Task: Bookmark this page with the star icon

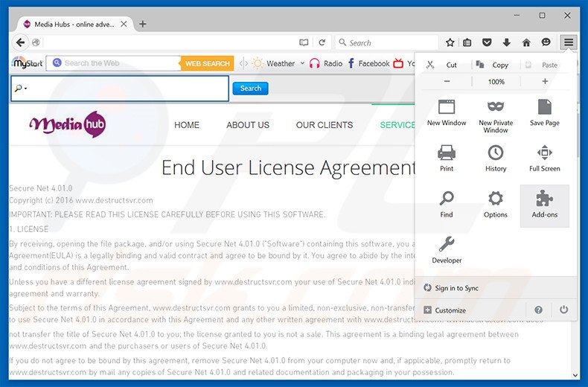Action: [450, 42]
